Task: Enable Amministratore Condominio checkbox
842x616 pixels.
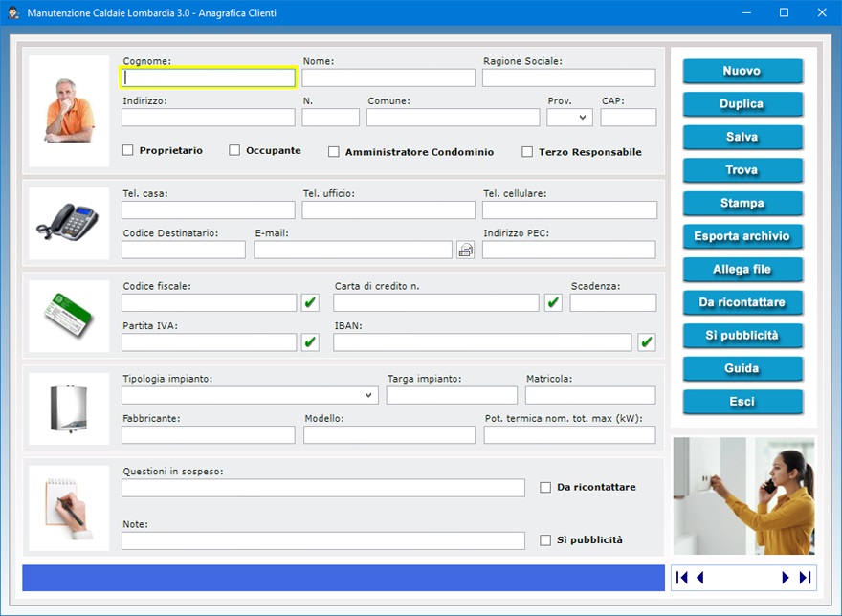Action: tap(334, 152)
